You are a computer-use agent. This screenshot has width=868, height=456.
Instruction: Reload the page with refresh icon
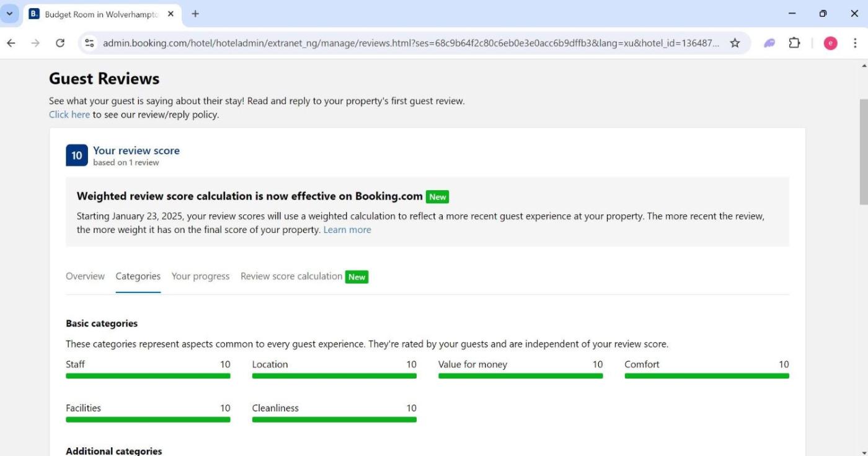[x=60, y=43]
